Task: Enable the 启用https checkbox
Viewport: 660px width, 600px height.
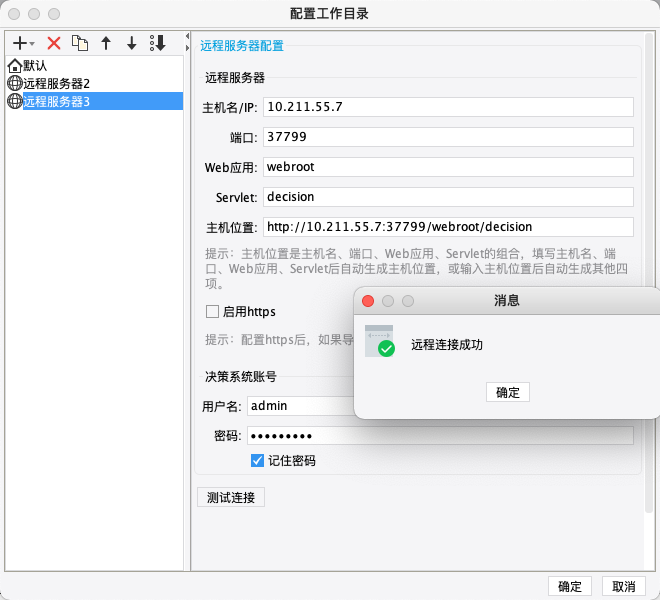Action: point(212,311)
